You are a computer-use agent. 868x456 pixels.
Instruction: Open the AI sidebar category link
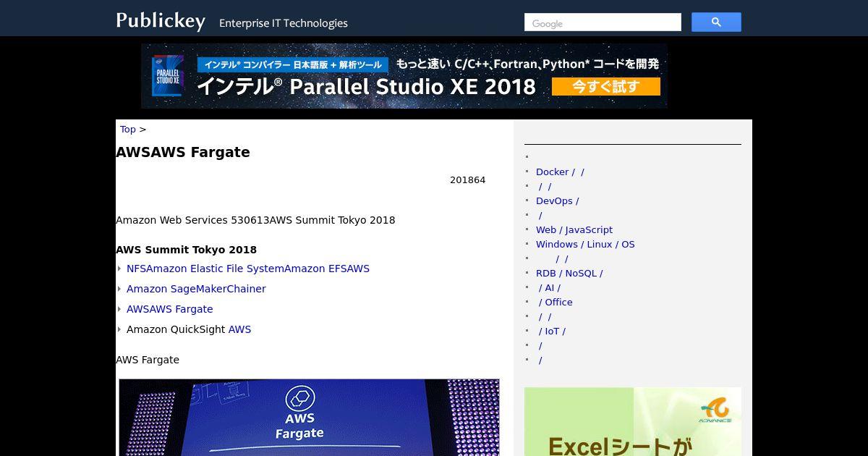tap(550, 287)
